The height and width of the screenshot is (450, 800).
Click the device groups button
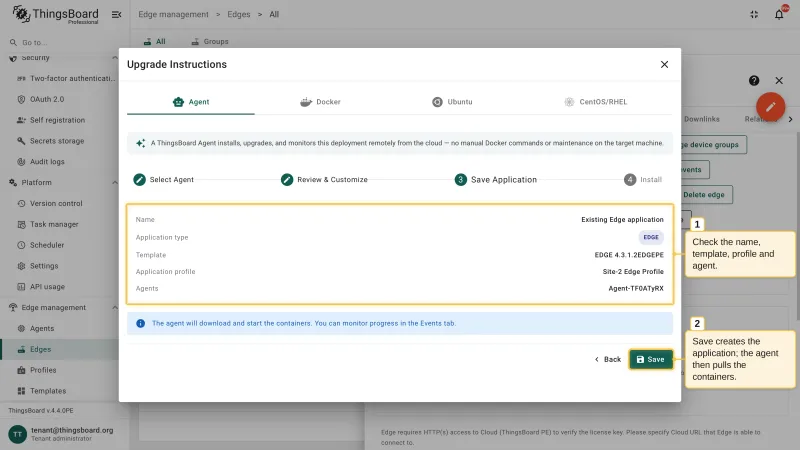click(713, 145)
